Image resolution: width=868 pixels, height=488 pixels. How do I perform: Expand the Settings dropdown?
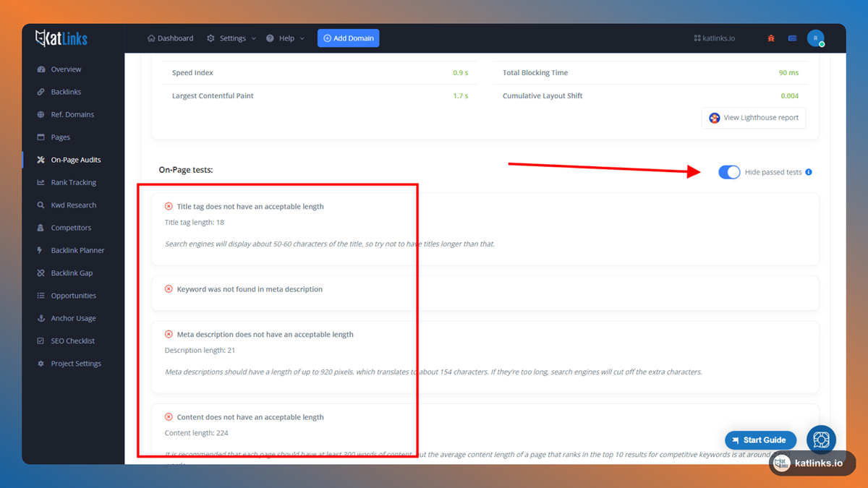click(231, 38)
